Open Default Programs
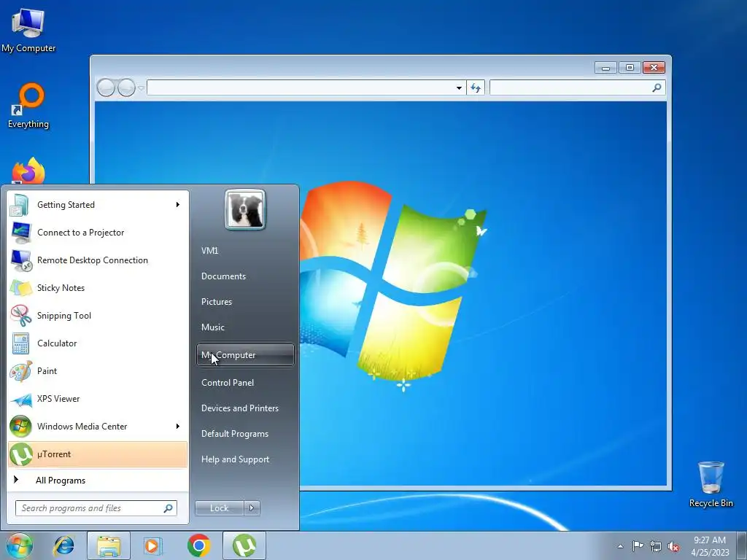 pyautogui.click(x=235, y=434)
